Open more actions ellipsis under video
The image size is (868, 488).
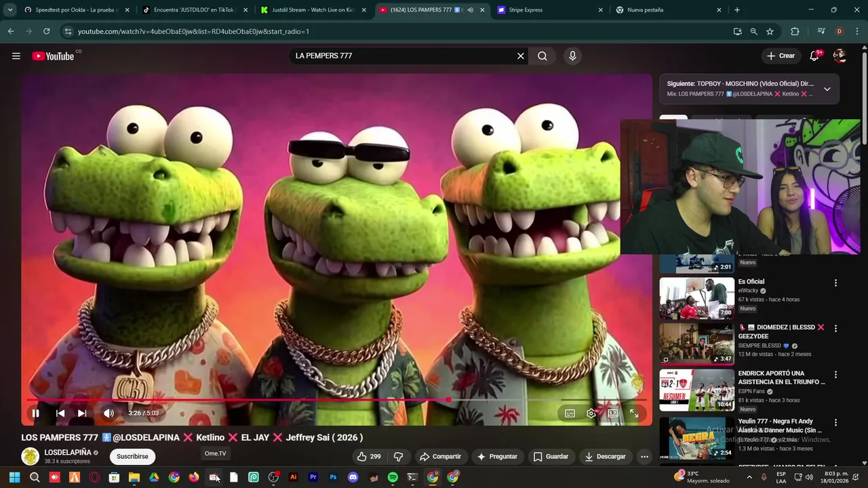click(644, 457)
